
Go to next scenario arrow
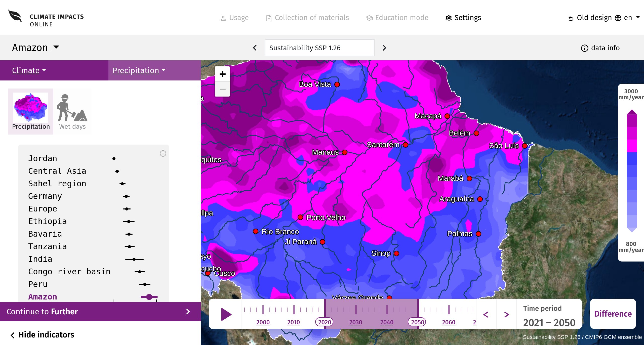[x=384, y=48]
